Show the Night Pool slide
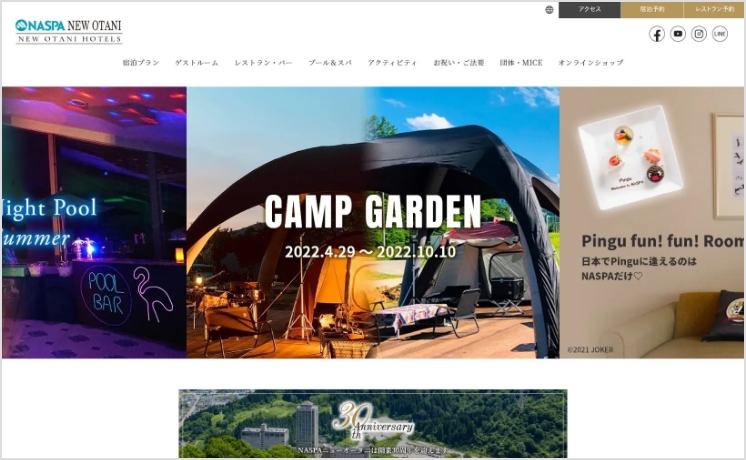Image resolution: width=746 pixels, height=460 pixels. click(94, 222)
